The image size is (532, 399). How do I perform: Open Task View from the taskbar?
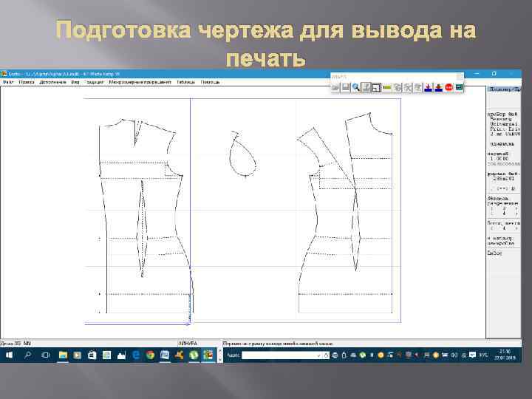pos(46,355)
